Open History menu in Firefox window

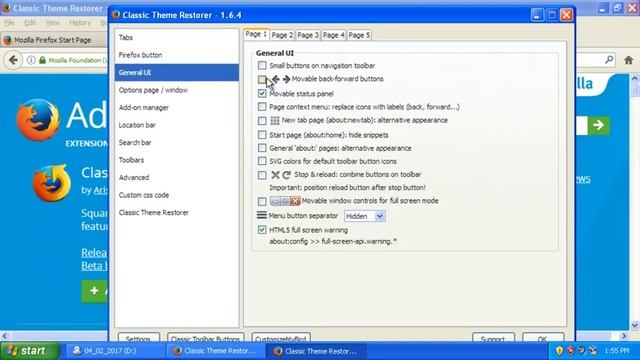tap(80, 22)
